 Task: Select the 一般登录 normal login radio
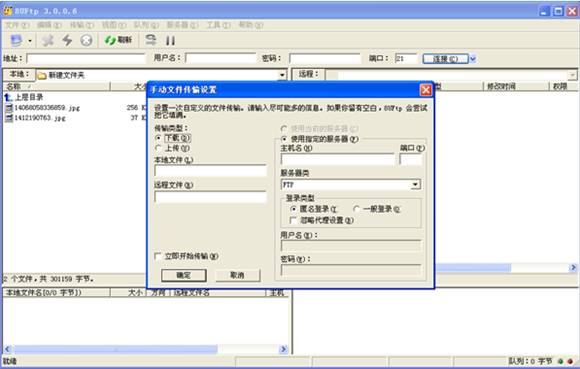(357, 209)
